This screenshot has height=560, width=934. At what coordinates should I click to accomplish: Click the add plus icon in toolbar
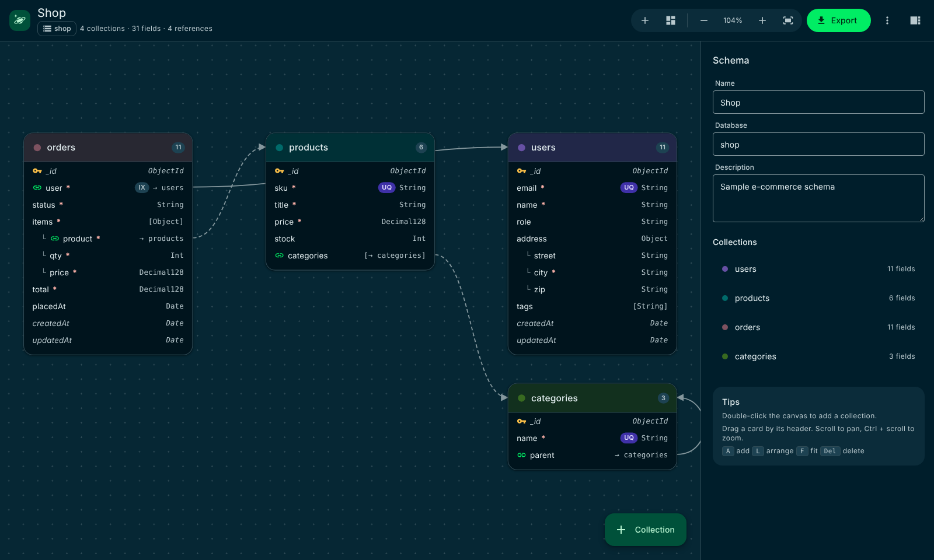[x=645, y=20]
